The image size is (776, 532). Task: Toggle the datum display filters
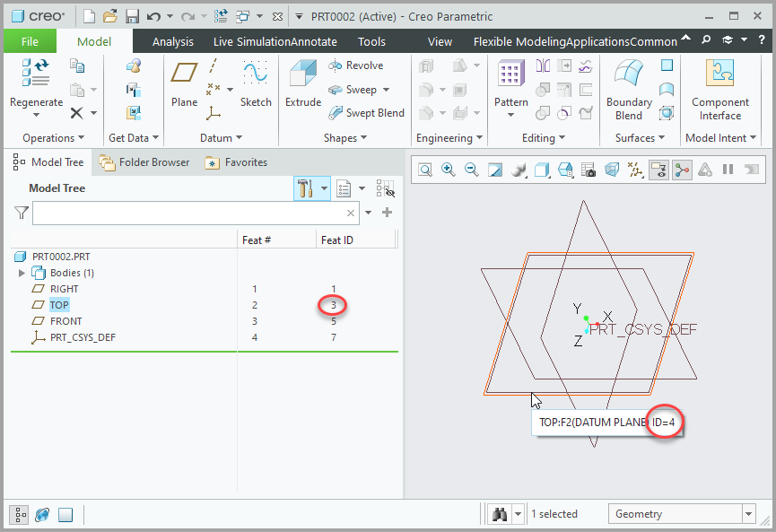click(x=636, y=169)
